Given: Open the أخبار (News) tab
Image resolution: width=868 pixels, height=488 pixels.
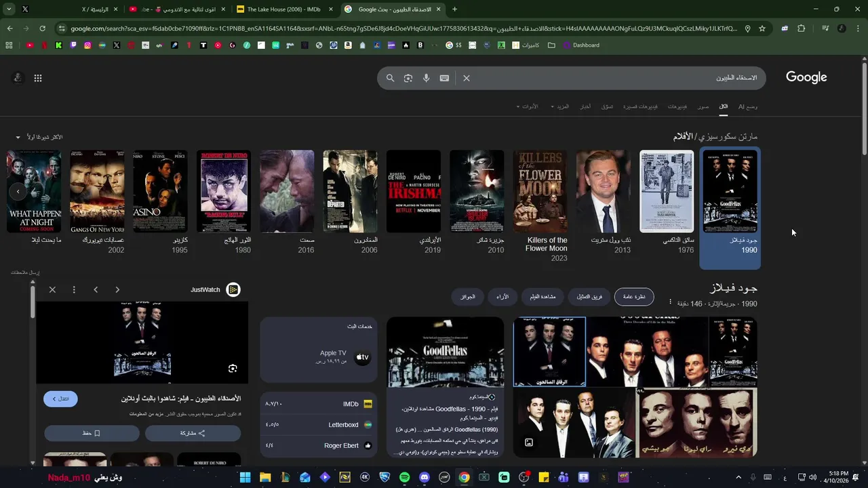Looking at the screenshot, I should (x=585, y=106).
